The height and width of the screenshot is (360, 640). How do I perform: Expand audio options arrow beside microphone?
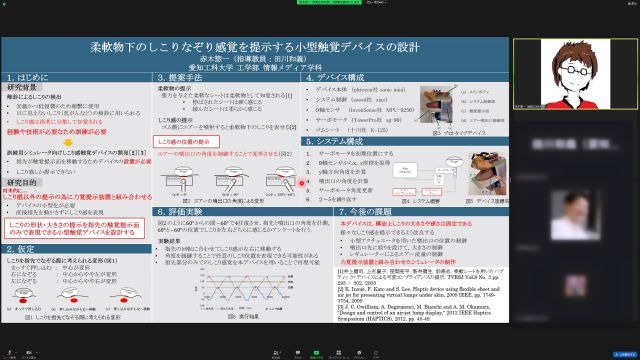pyautogui.click(x=16, y=352)
